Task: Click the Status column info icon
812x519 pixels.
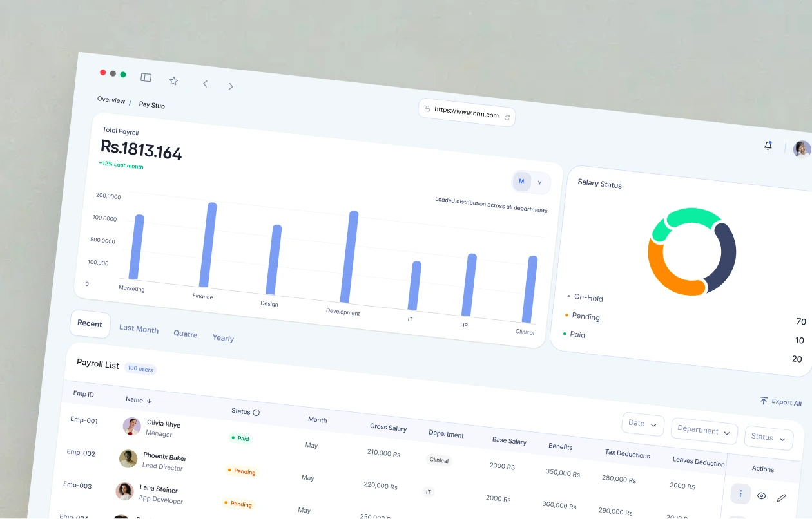Action: [256, 413]
